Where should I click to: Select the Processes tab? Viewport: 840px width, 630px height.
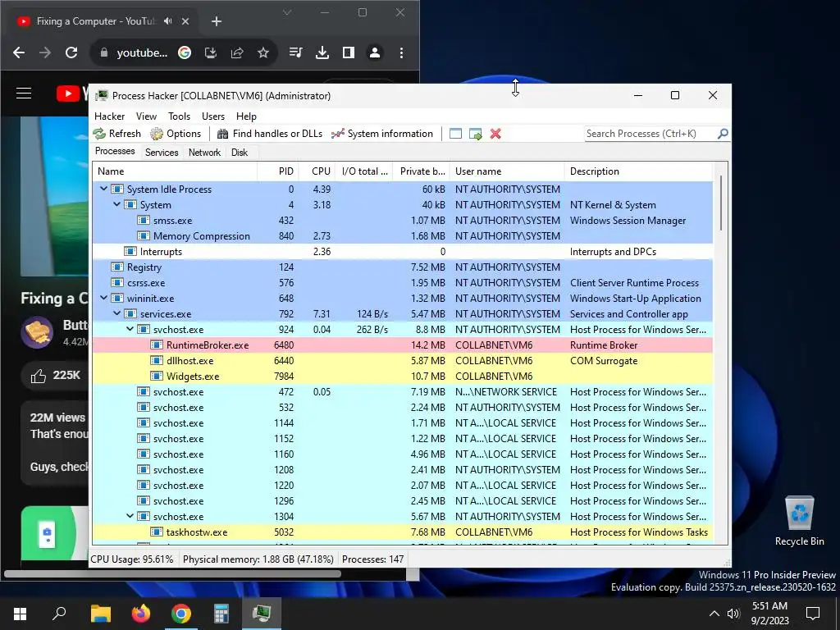tap(115, 151)
